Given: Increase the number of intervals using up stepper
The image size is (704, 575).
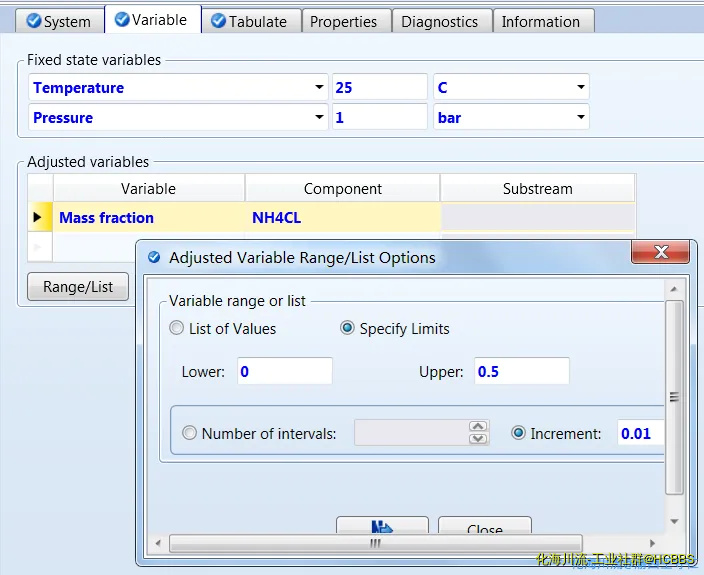Looking at the screenshot, I should (x=478, y=427).
